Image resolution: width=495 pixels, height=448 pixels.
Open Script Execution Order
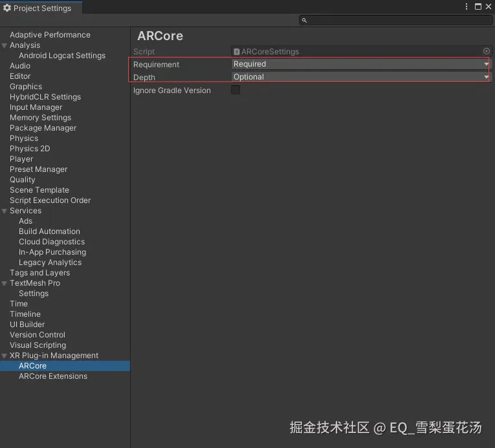click(x=50, y=200)
